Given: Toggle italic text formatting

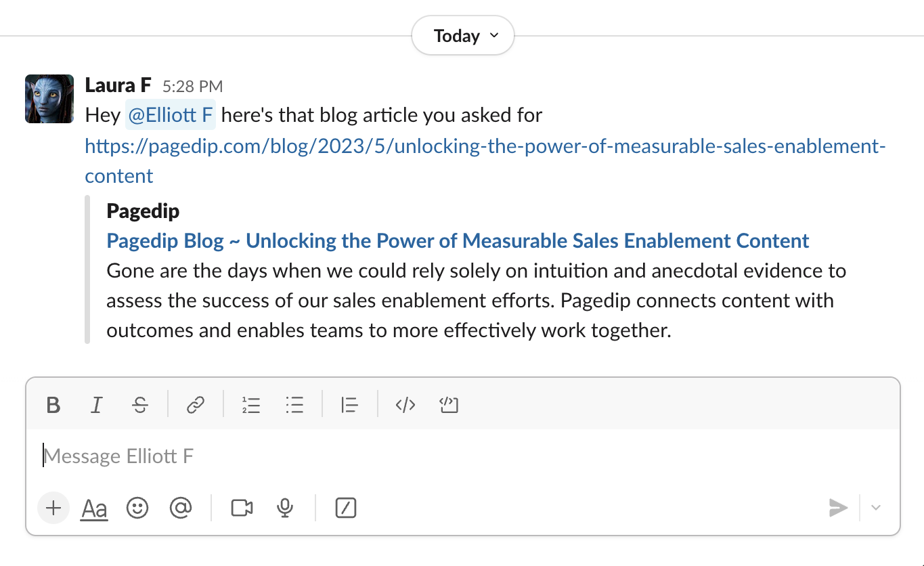Looking at the screenshot, I should click(97, 406).
